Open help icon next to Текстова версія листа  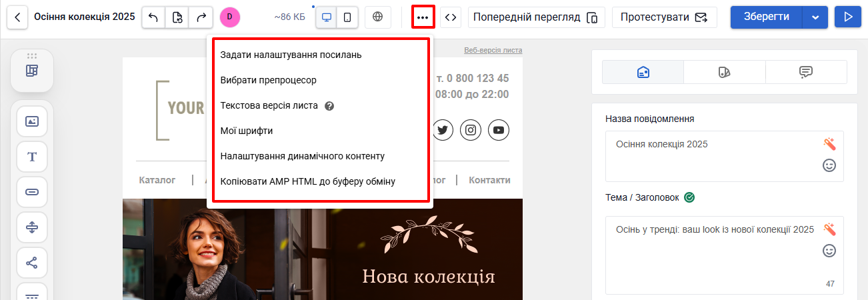pos(329,105)
